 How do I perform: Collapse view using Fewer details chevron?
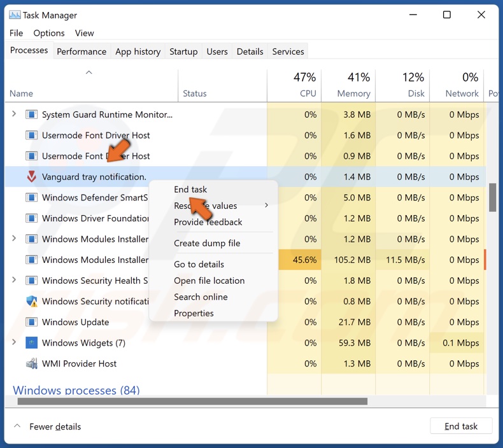point(17,426)
